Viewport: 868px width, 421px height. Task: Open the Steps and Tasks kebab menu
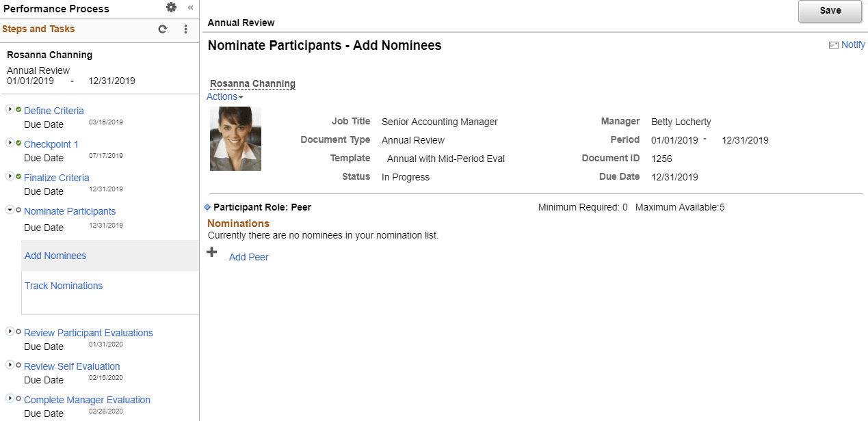point(185,29)
